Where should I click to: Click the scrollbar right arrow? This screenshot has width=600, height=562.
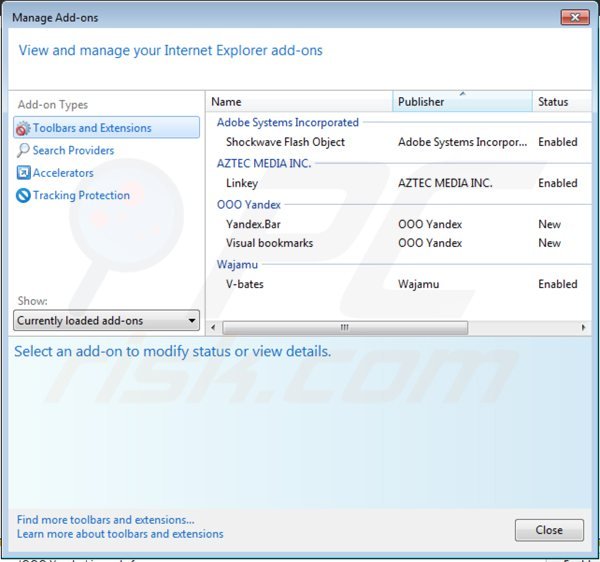click(x=584, y=327)
